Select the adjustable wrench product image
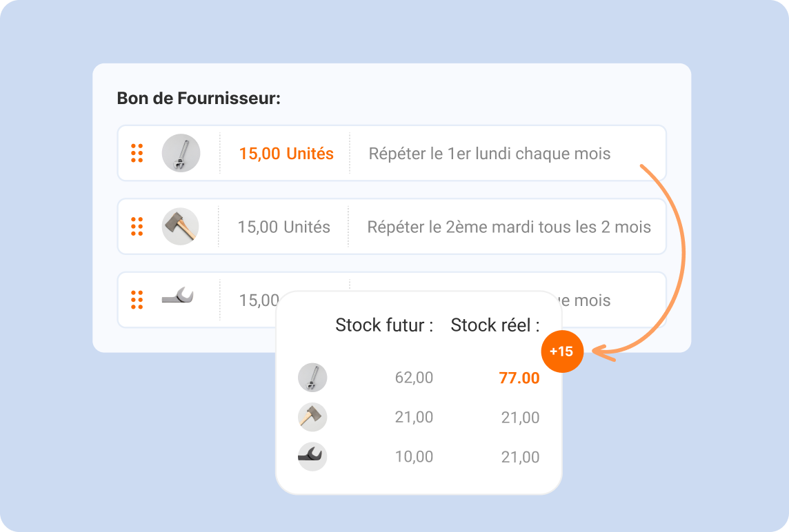The width and height of the screenshot is (789, 532). [181, 153]
